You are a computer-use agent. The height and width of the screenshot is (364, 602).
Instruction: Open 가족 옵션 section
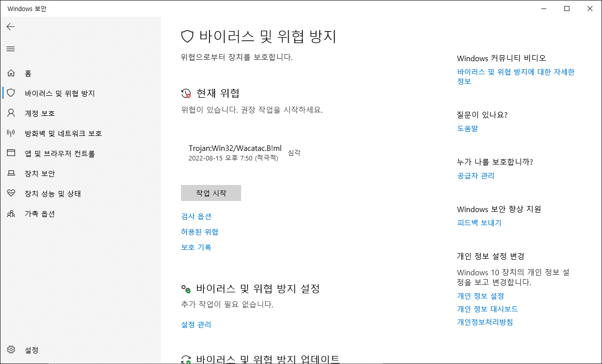tap(80, 214)
